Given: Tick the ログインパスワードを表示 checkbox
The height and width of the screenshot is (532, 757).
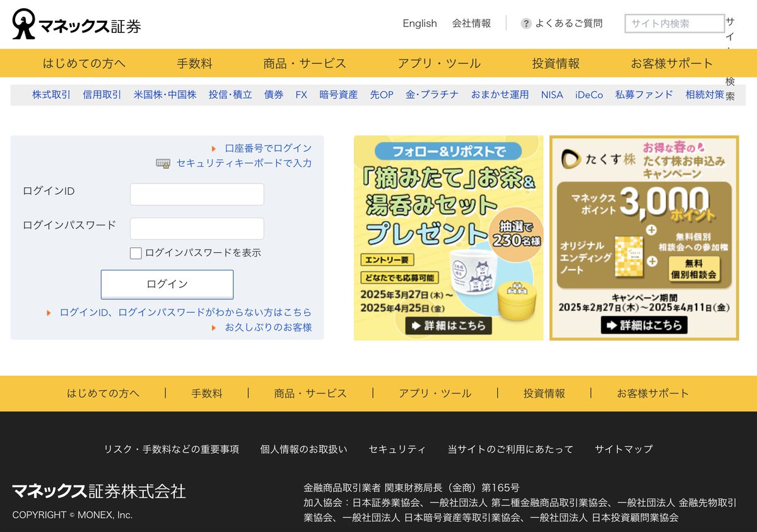Looking at the screenshot, I should coord(136,253).
